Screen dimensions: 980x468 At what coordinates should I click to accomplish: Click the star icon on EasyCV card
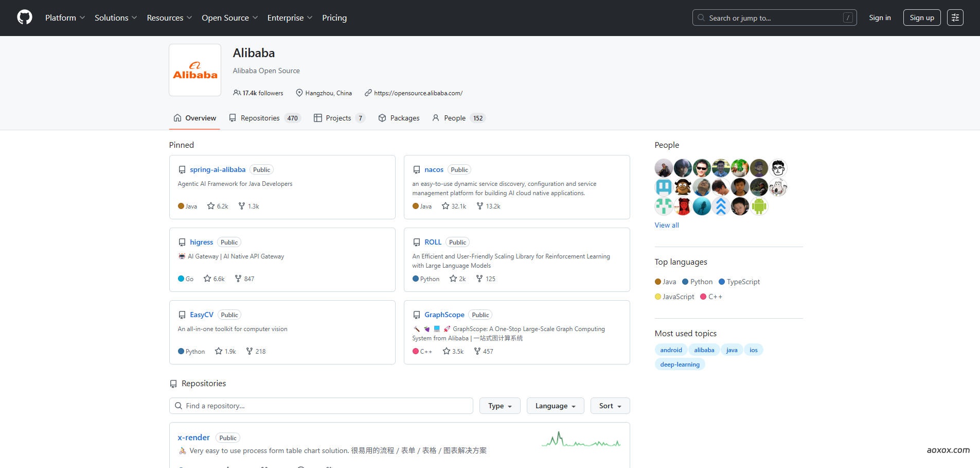click(x=219, y=351)
